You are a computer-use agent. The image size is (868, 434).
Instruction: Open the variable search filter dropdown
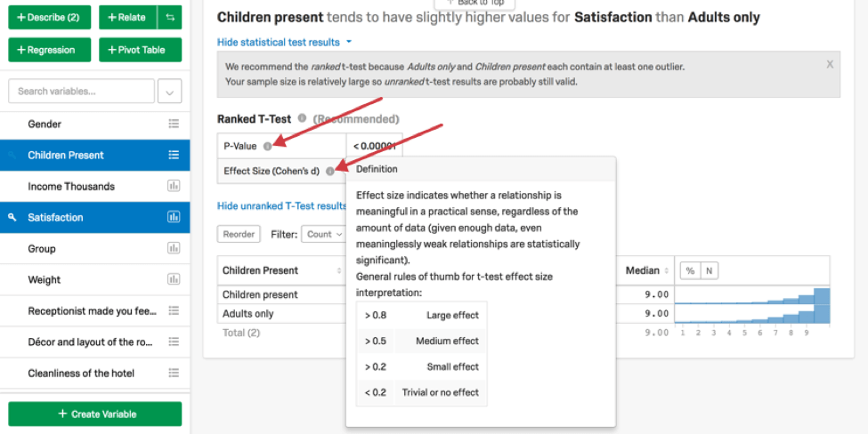tap(169, 92)
